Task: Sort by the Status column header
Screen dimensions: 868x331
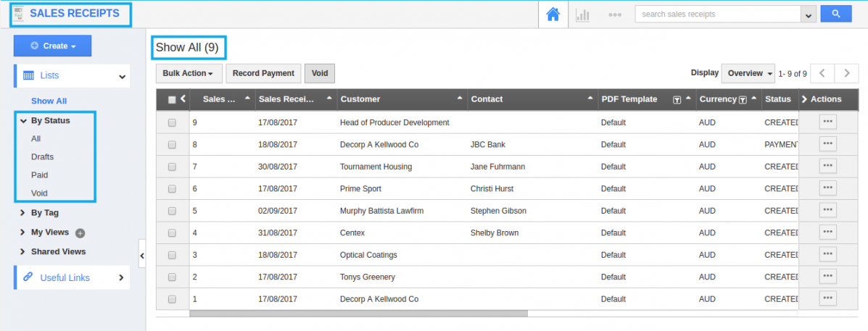Action: coord(778,99)
